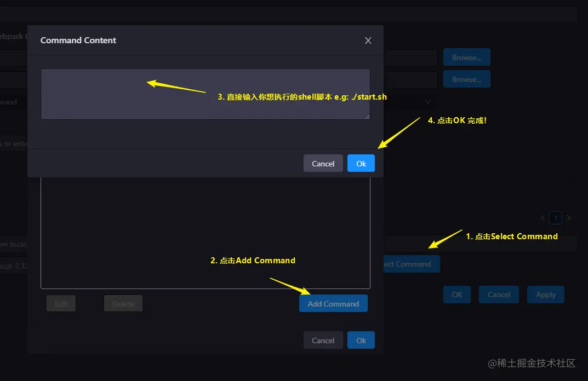Screen dimensions: 588x381
Task: Click the lower Ok button below Add Command
Action: [361, 340]
